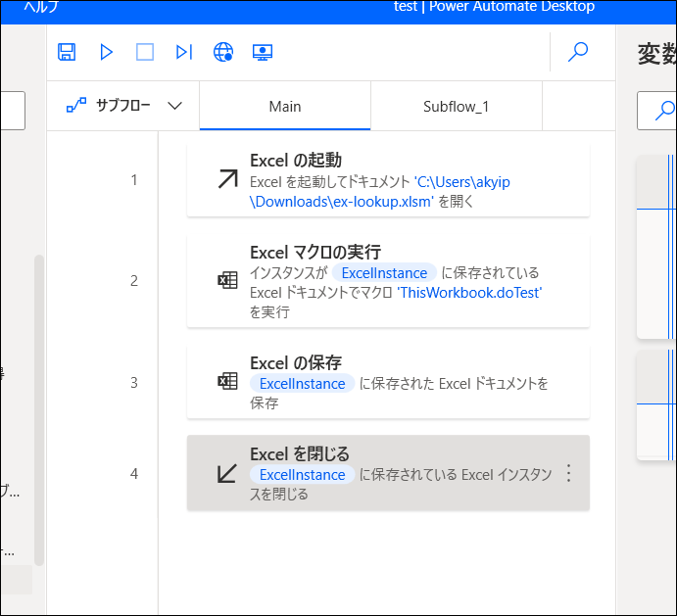Click the Excel icon of step 3

[x=227, y=381]
